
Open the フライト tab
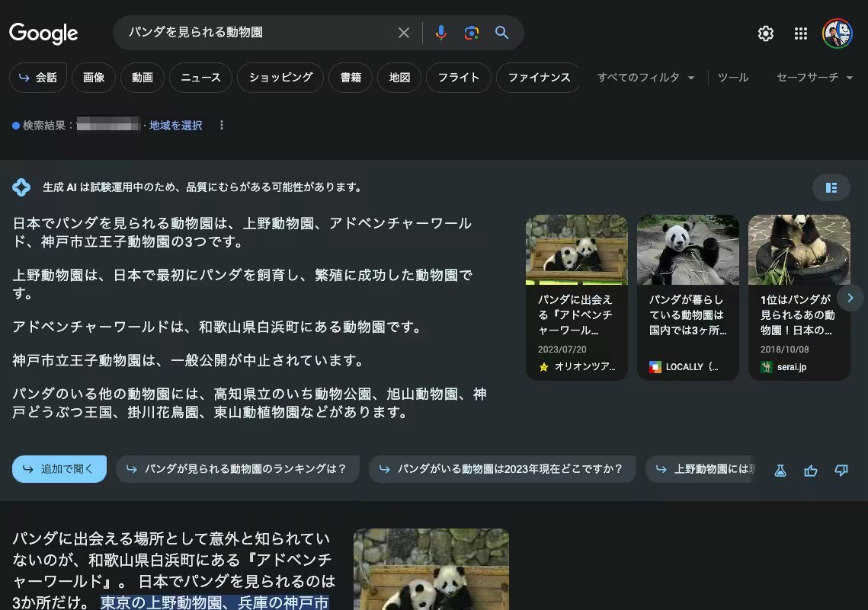click(458, 78)
